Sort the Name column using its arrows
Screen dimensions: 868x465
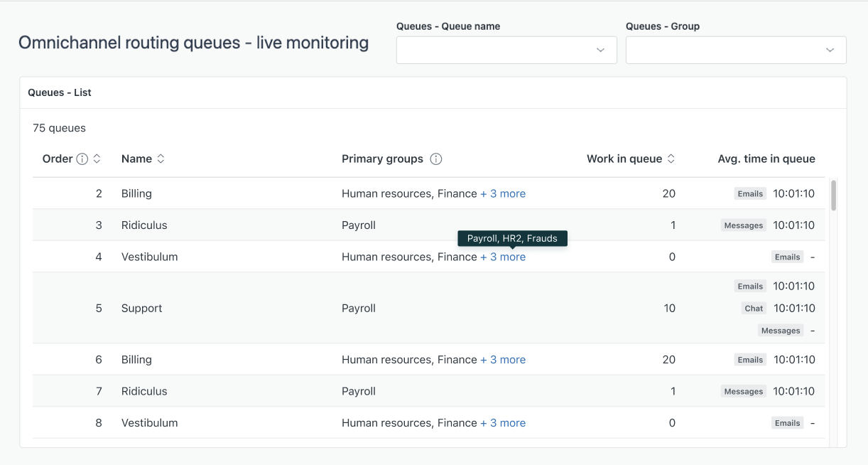click(x=161, y=159)
